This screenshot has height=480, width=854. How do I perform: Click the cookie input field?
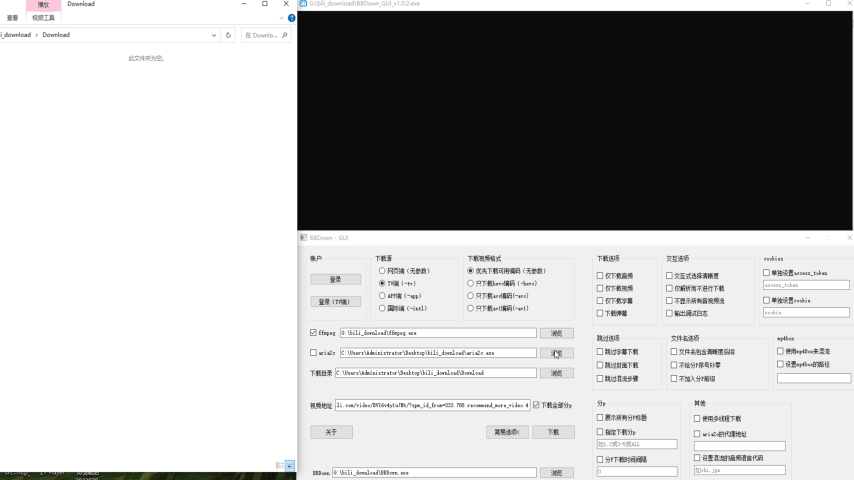(x=806, y=313)
